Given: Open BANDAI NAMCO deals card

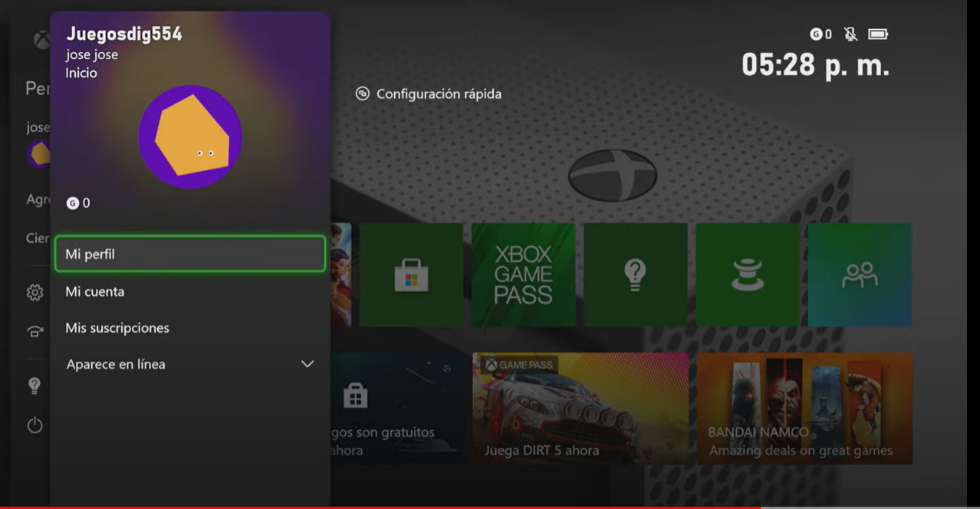Looking at the screenshot, I should coord(805,408).
